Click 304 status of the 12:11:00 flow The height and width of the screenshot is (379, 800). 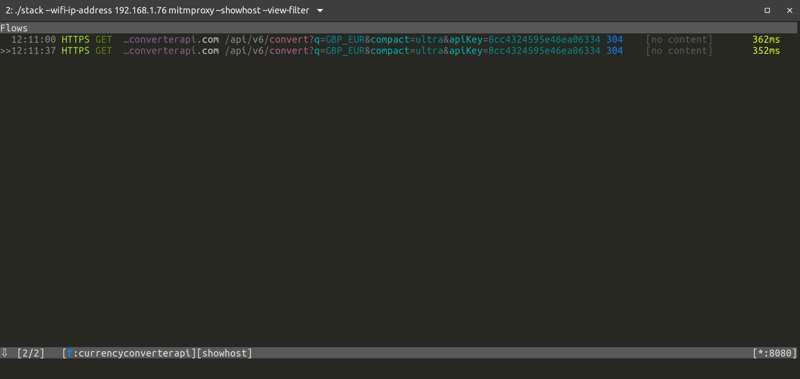tap(614, 39)
